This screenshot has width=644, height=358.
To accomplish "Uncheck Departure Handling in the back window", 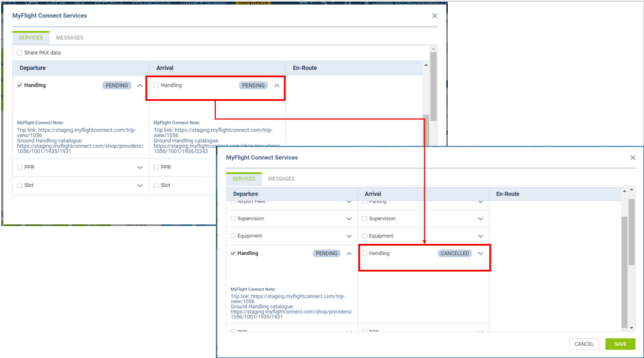I will point(19,85).
